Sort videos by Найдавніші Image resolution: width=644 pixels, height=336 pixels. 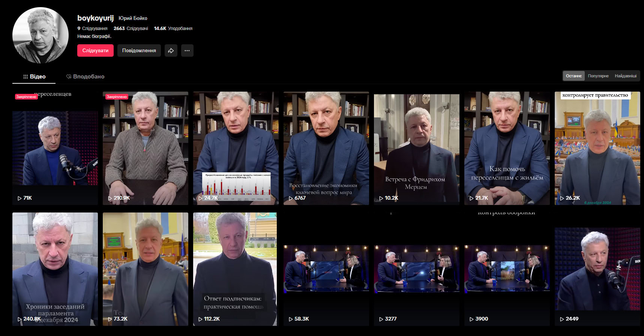click(626, 76)
